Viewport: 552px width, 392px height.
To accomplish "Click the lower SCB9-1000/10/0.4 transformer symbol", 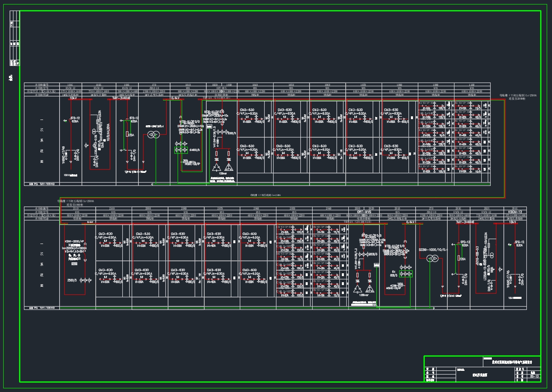I will (x=432, y=259).
